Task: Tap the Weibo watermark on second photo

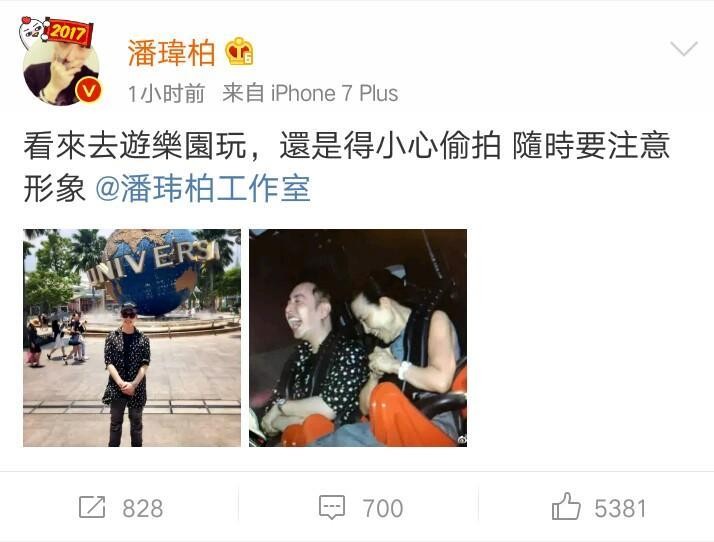Action: pyautogui.click(x=462, y=440)
